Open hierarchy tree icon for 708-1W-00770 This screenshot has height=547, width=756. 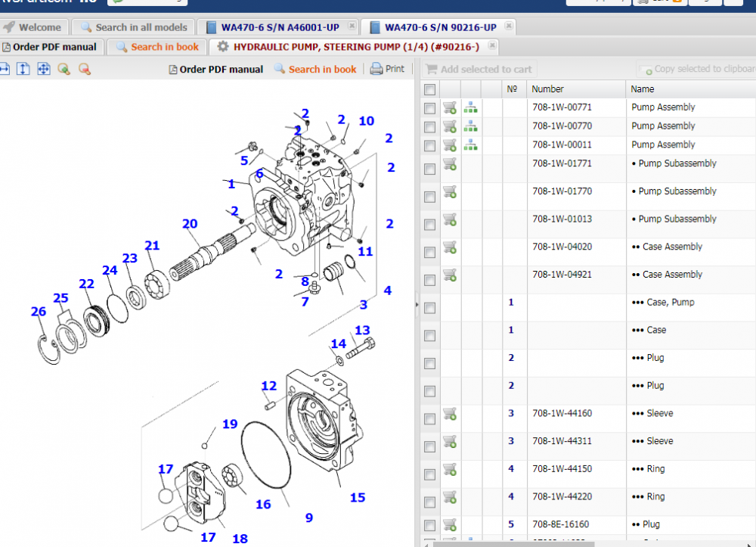pos(470,126)
